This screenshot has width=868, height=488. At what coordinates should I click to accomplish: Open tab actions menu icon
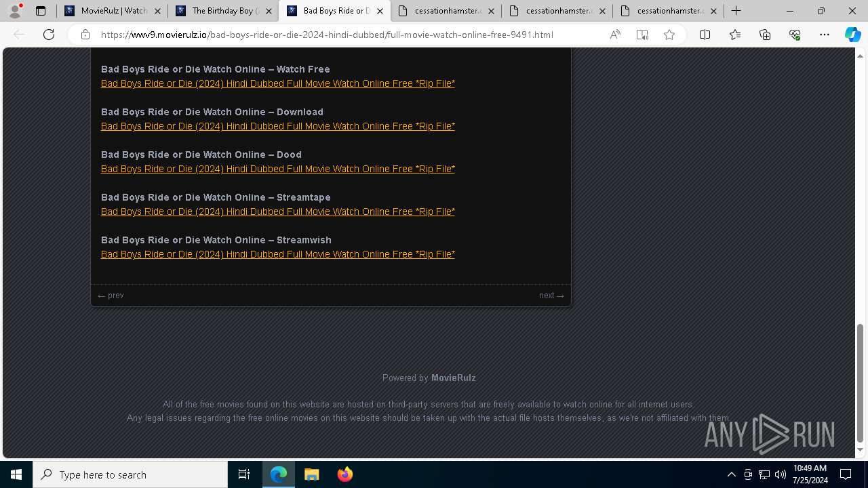point(41,11)
